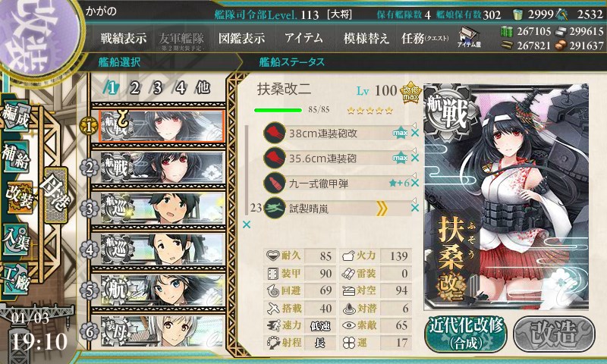607x364 pixels.
Task: Open the 工廠 factory sidebar icon
Action: pos(15,279)
